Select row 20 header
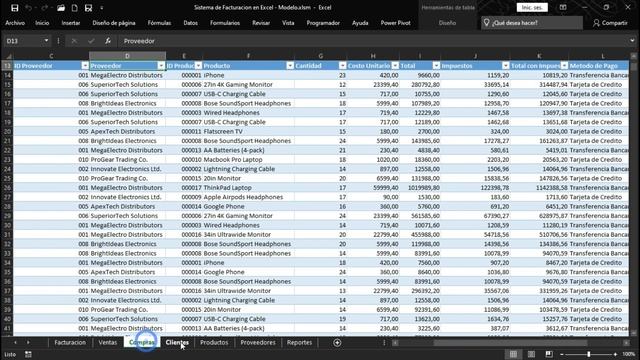The width and height of the screenshot is (640, 360). 7,131
